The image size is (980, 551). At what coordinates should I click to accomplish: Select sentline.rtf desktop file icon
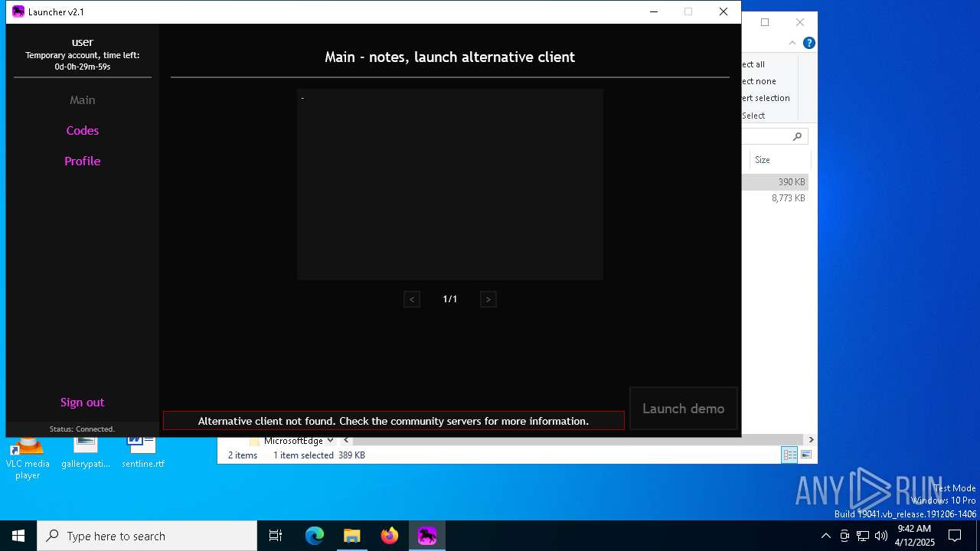(143, 452)
